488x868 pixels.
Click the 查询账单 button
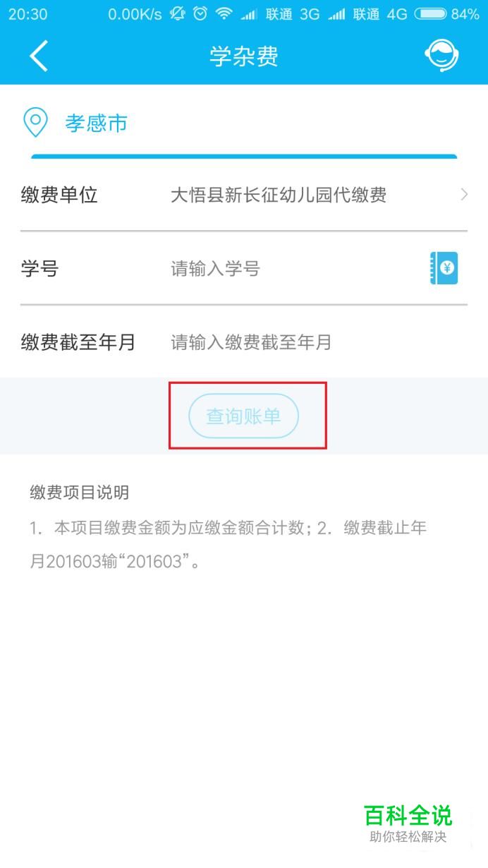click(x=244, y=416)
